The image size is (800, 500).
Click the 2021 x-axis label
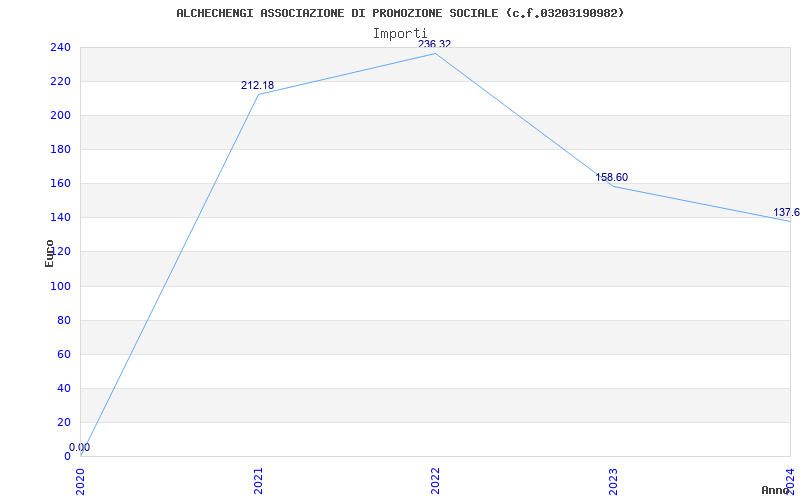point(258,481)
